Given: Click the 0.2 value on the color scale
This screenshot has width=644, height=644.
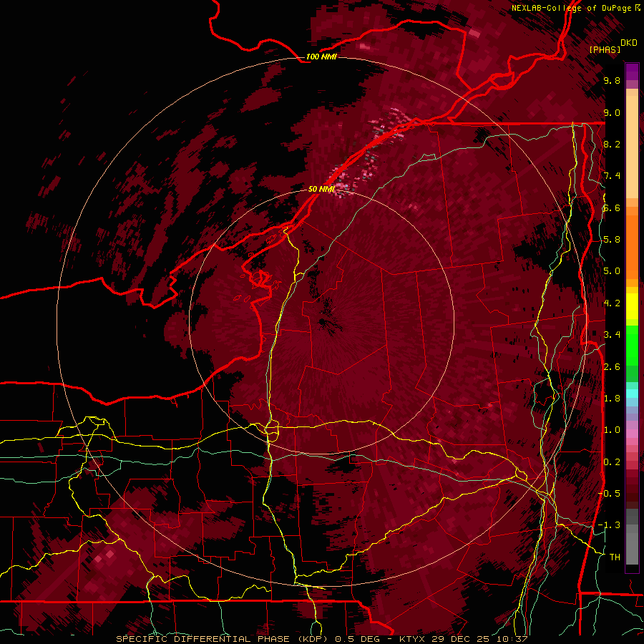Looking at the screenshot, I should tap(612, 462).
